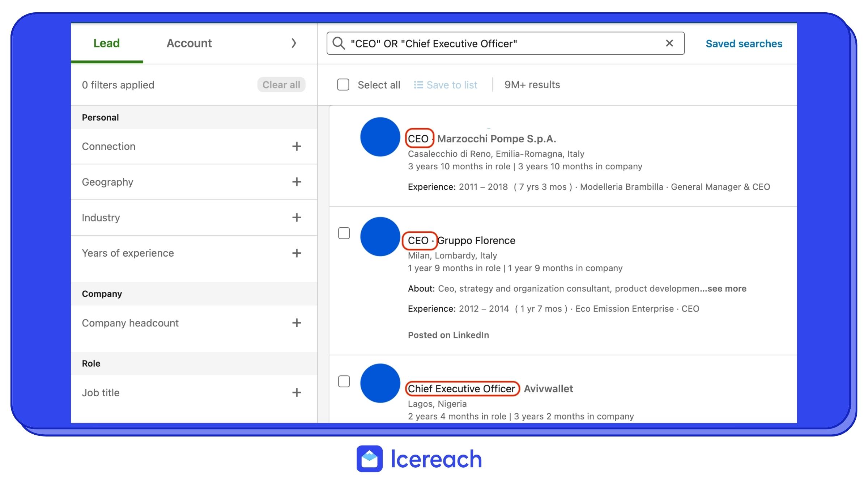Toggle the Select all checkbox
This screenshot has width=868, height=485.
tap(343, 85)
